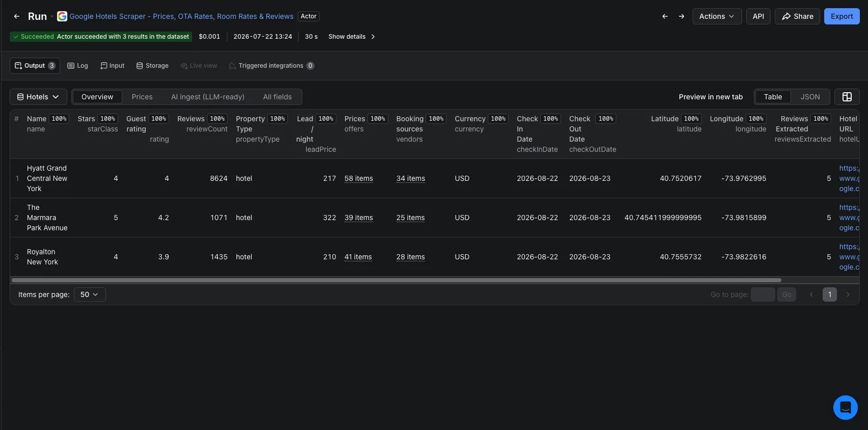Click the table layout columns icon
Image resolution: width=868 pixels, height=430 pixels.
pyautogui.click(x=847, y=97)
